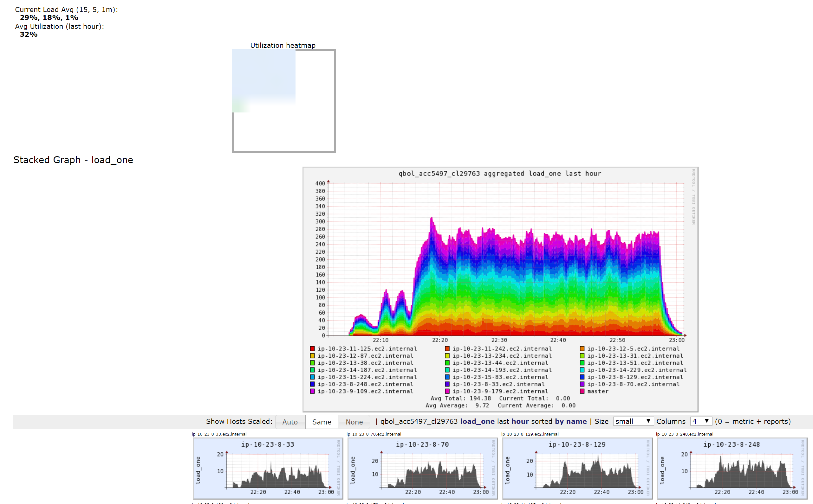This screenshot has height=504, width=813.
Task: Select the Same host scaling option
Action: pos(321,422)
